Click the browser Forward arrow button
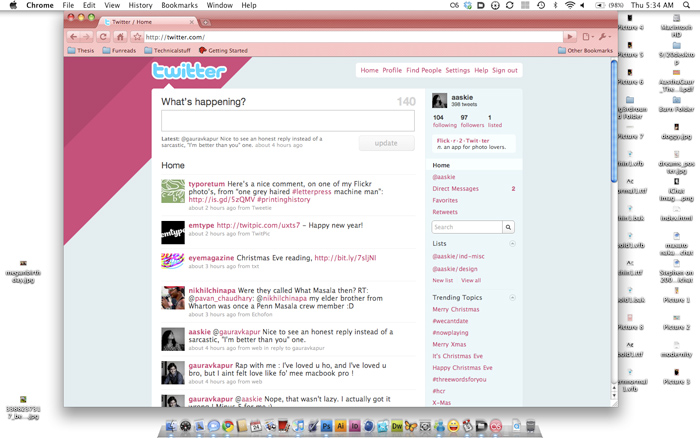 [87, 37]
